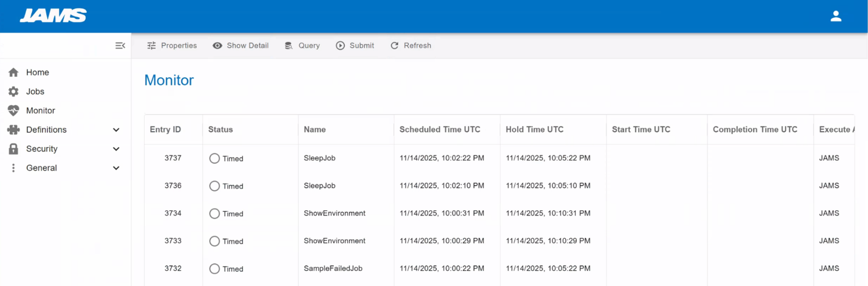Image resolution: width=868 pixels, height=286 pixels.
Task: Click scheduled time 10:02:10 PM cell
Action: pos(442,185)
